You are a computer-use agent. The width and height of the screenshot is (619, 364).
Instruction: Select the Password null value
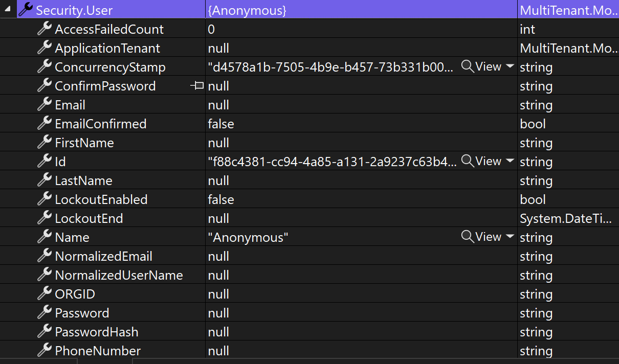click(218, 313)
